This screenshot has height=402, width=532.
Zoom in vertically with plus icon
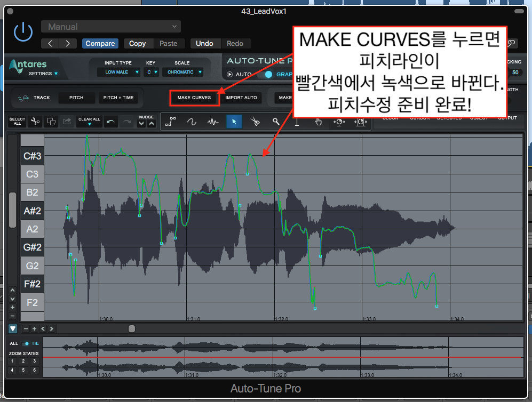(x=13, y=308)
